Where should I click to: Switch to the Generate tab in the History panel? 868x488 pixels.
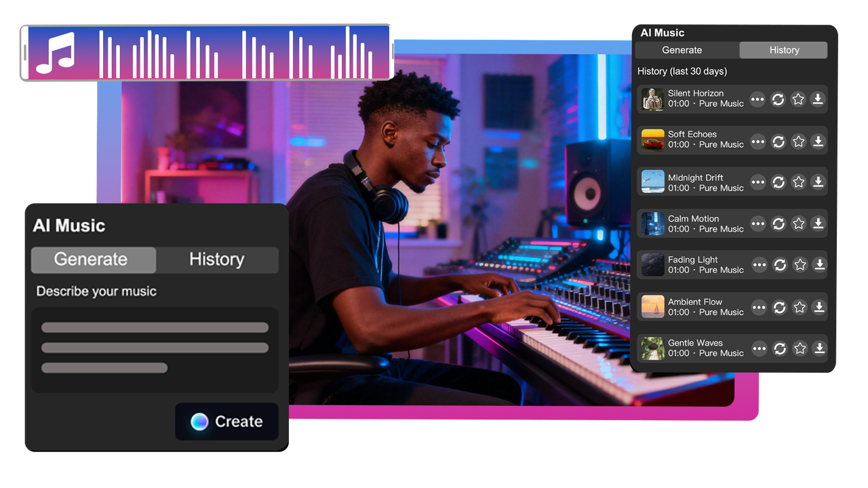tap(682, 49)
